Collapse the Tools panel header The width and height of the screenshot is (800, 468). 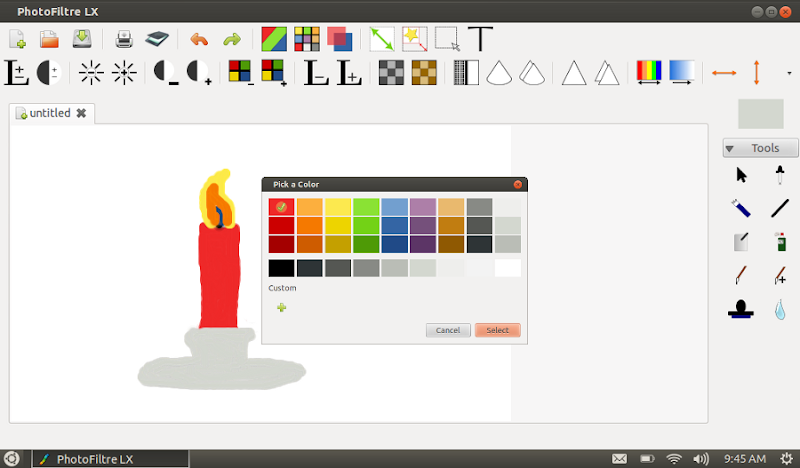pos(761,148)
